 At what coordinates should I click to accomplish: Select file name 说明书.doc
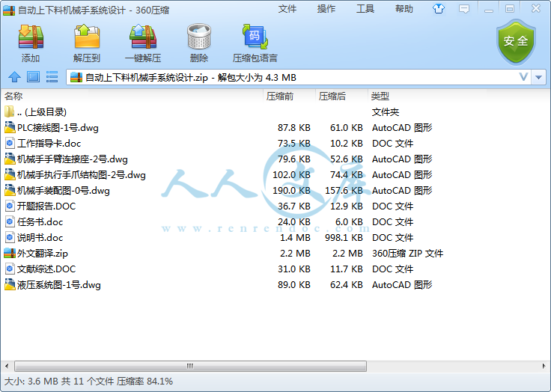click(40, 238)
